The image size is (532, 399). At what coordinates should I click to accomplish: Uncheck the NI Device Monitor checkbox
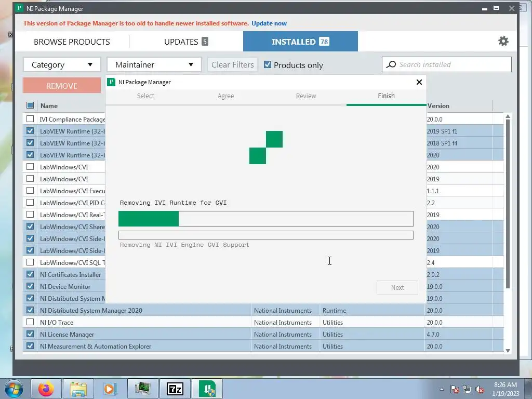30,286
